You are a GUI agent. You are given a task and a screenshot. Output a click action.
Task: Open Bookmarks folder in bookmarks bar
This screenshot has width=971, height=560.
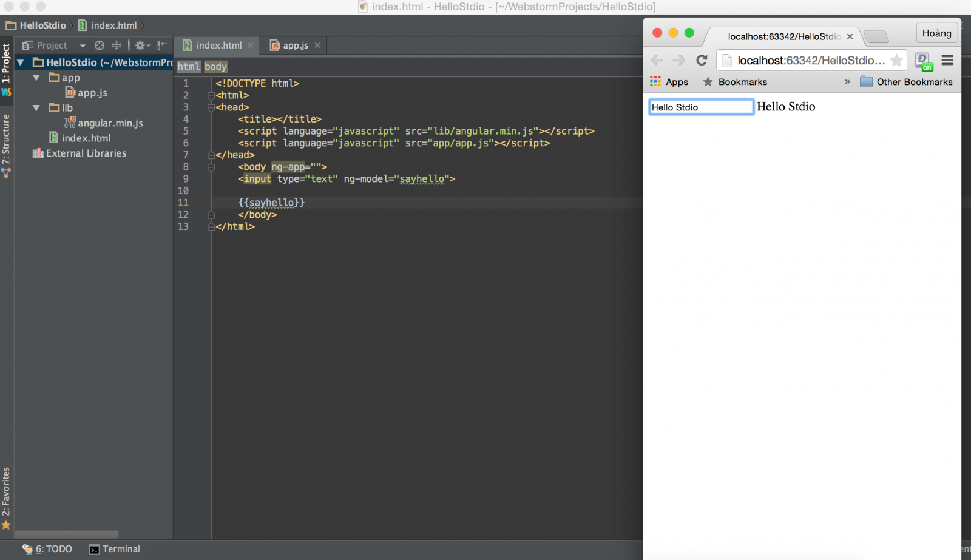pos(735,82)
